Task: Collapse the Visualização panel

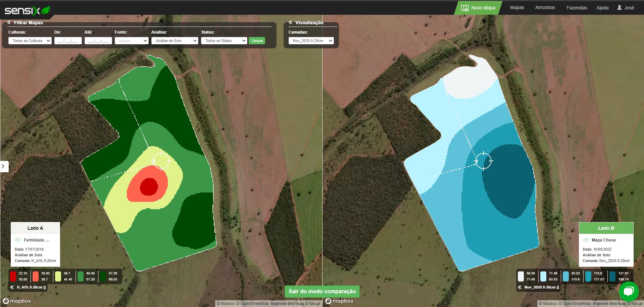Action: (290, 23)
